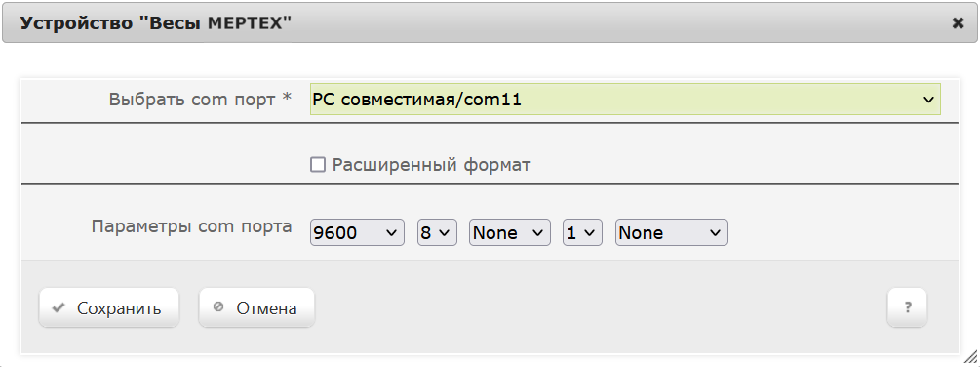The height and width of the screenshot is (367, 980).
Task: Close the Весы МЕРТЕХ device dialog
Action: coord(958,23)
